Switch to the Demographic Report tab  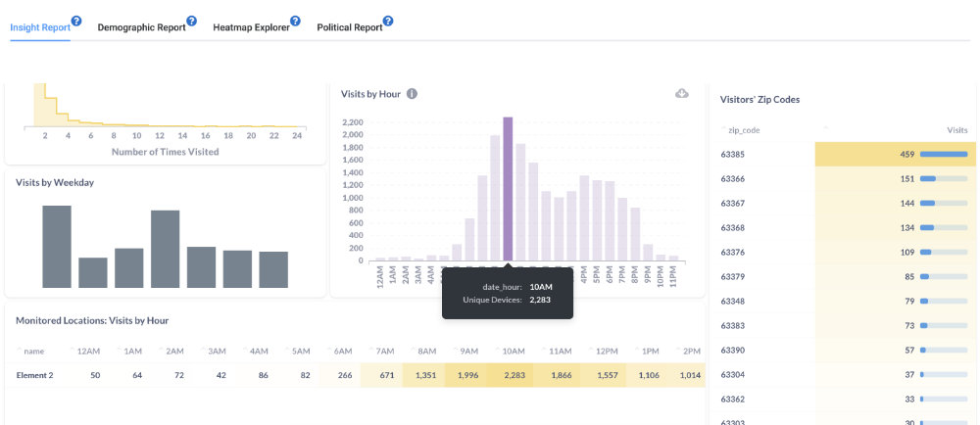pos(141,27)
